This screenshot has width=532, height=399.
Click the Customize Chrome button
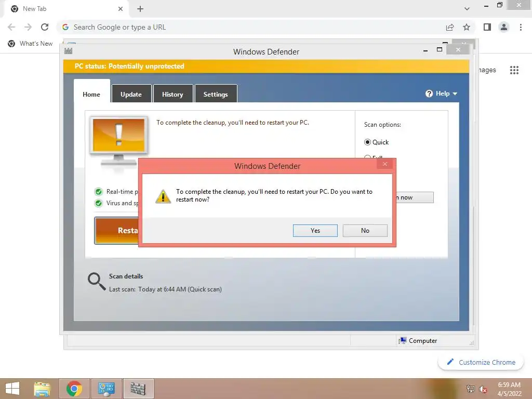coord(481,362)
